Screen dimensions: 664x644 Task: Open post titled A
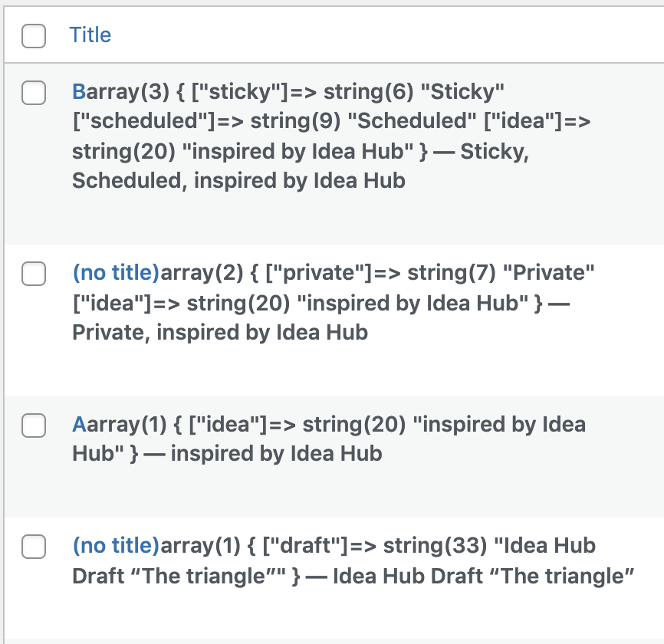click(x=77, y=425)
